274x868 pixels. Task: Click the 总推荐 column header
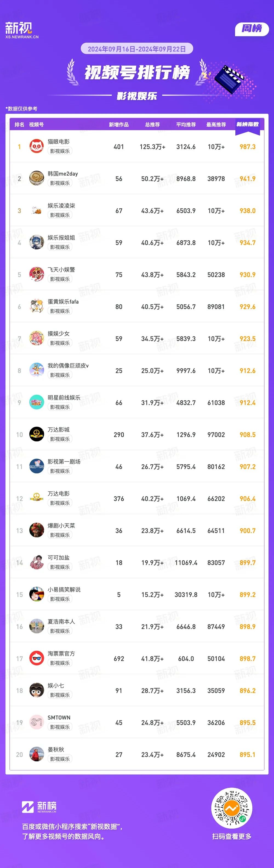[153, 125]
